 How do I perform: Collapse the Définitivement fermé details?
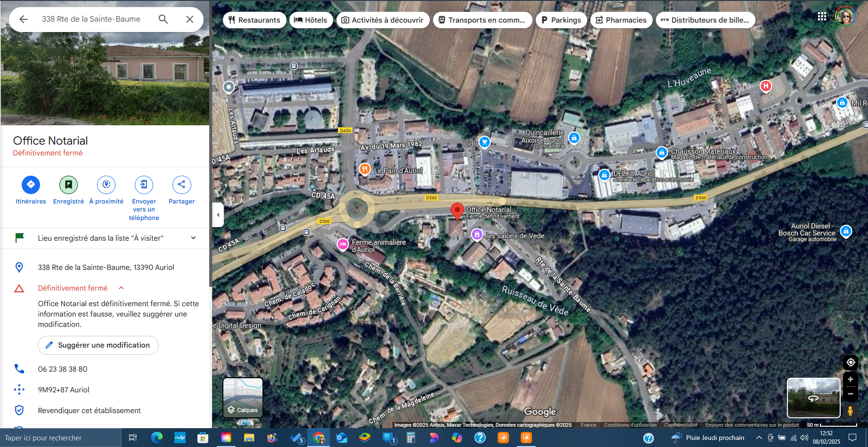[121, 288]
